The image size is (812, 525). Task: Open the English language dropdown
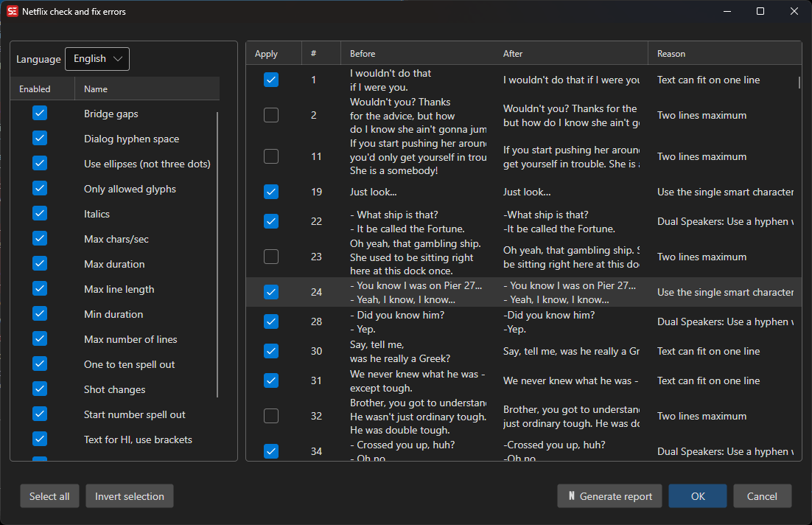tap(97, 59)
